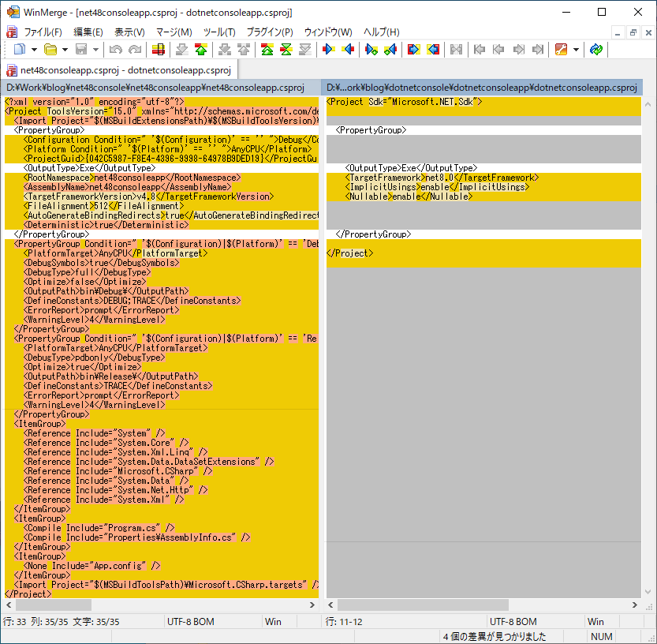Open the Options icon dropdown menu
The image size is (657, 644).
(x=576, y=49)
